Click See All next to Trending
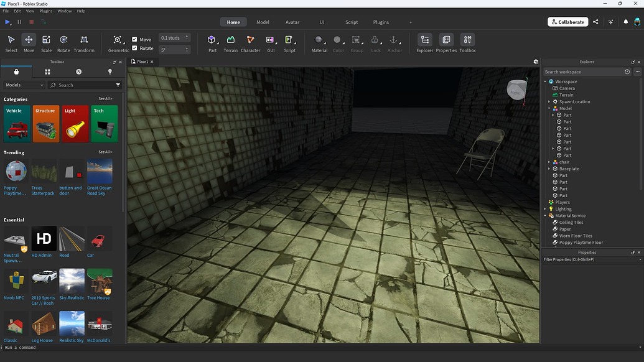The width and height of the screenshot is (644, 362). tap(105, 152)
